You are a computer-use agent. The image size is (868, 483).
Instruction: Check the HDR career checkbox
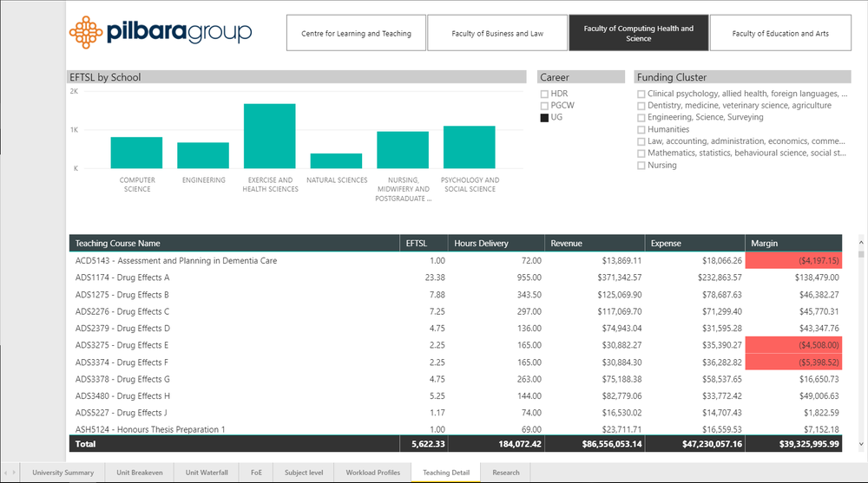[x=545, y=94]
